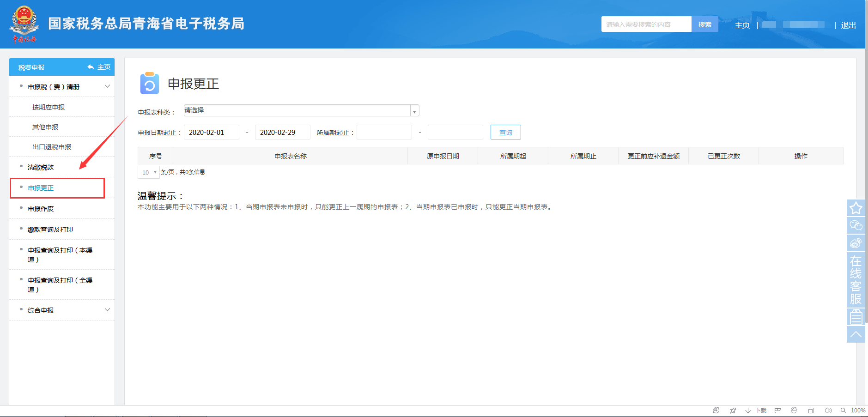The height and width of the screenshot is (417, 868).
Task: Click the 申报日期 start date field
Action: click(212, 133)
